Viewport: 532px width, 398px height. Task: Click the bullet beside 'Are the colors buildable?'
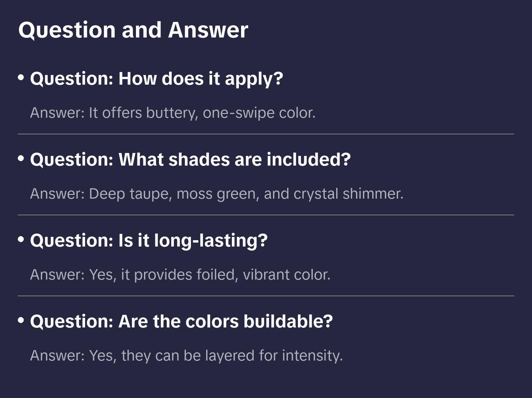click(x=21, y=320)
